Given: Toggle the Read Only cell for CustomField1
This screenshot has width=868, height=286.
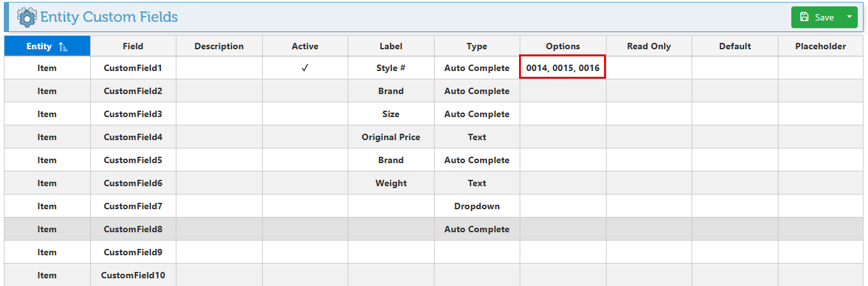Looking at the screenshot, I should point(649,68).
